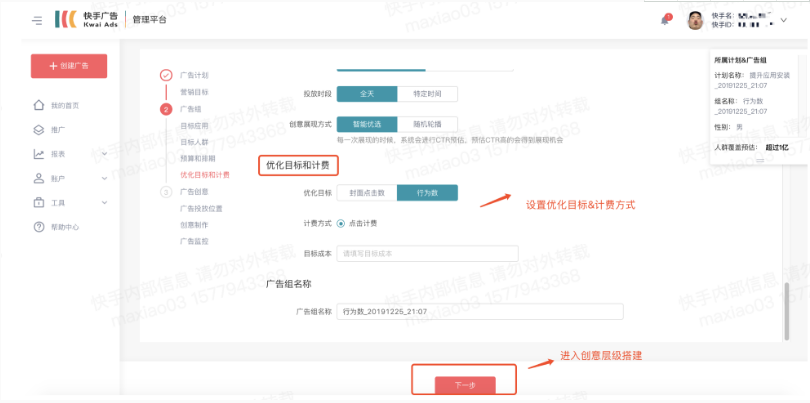Go to 目标应用 step
This screenshot has width=810, height=403.
click(194, 126)
